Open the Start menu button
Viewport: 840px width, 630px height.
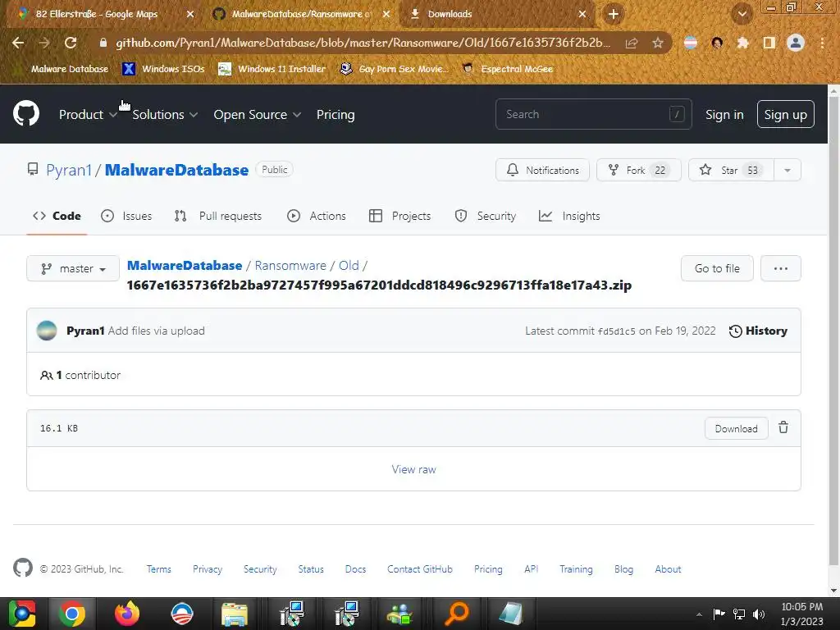pos(22,614)
